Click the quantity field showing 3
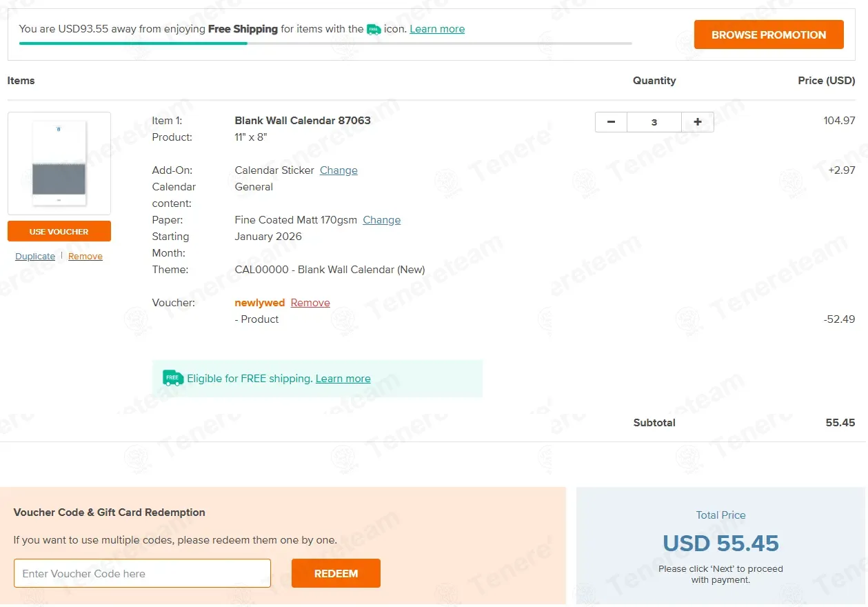The width and height of the screenshot is (868, 607). 654,122
